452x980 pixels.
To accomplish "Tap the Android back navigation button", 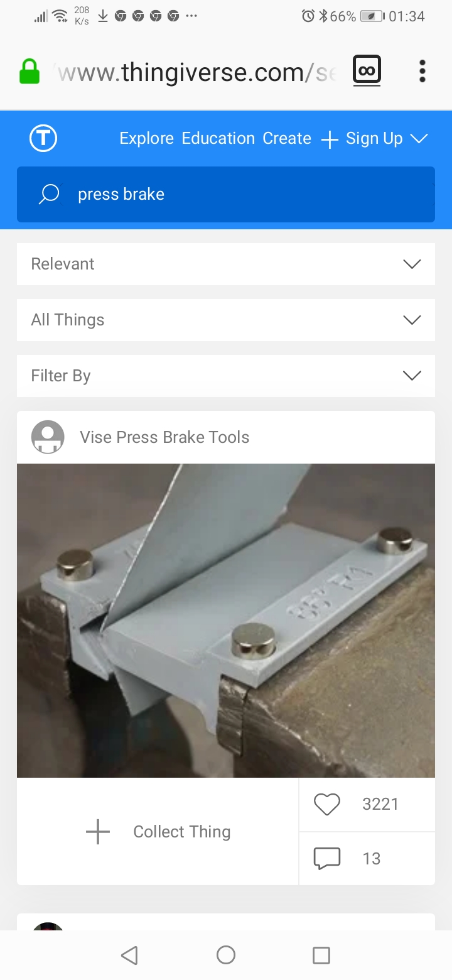I will (x=129, y=955).
